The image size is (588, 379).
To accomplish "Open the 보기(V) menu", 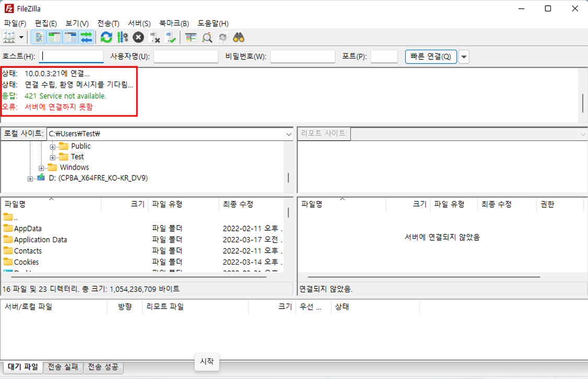I will tap(77, 23).
